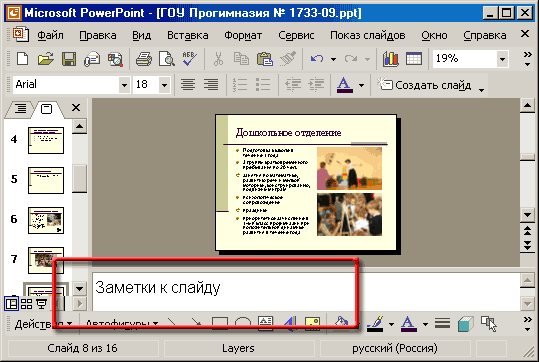
Task: Open the Действия drawing menu button
Action: 43,324
